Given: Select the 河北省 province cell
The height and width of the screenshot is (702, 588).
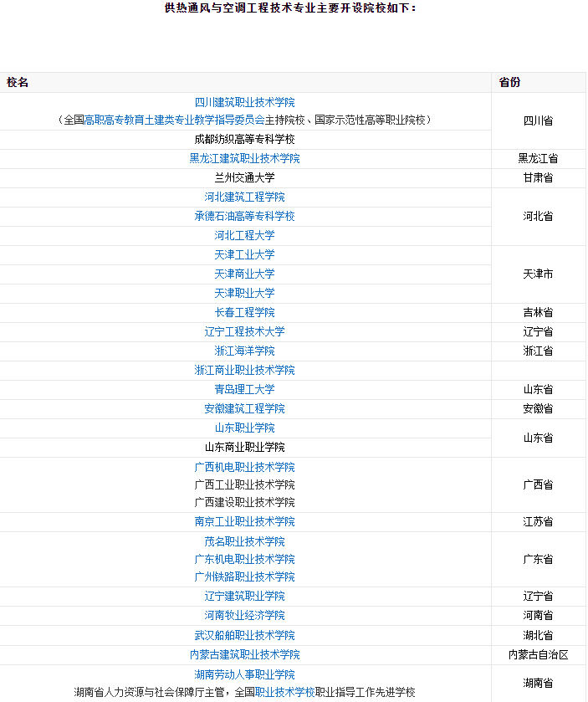Looking at the screenshot, I should pos(538,216).
